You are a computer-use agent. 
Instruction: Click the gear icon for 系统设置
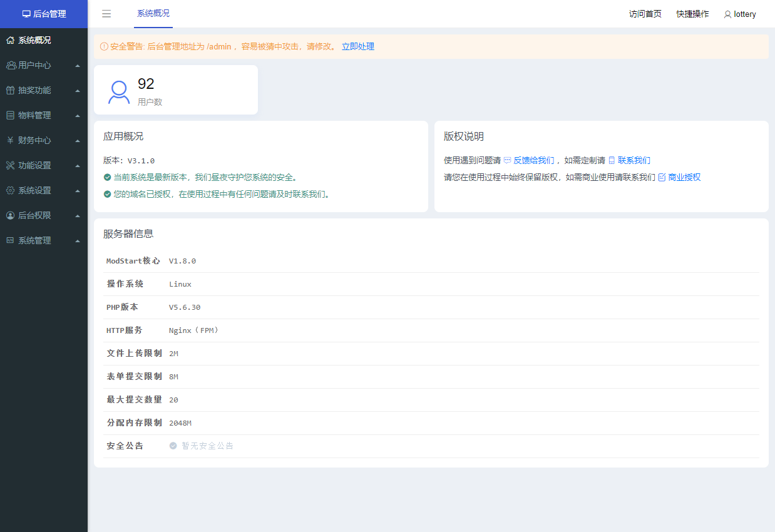(11, 190)
